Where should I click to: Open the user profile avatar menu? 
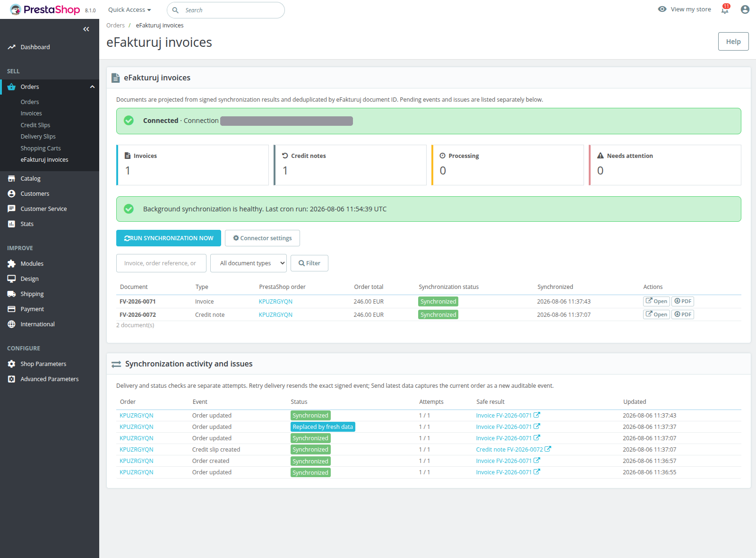tap(745, 9)
